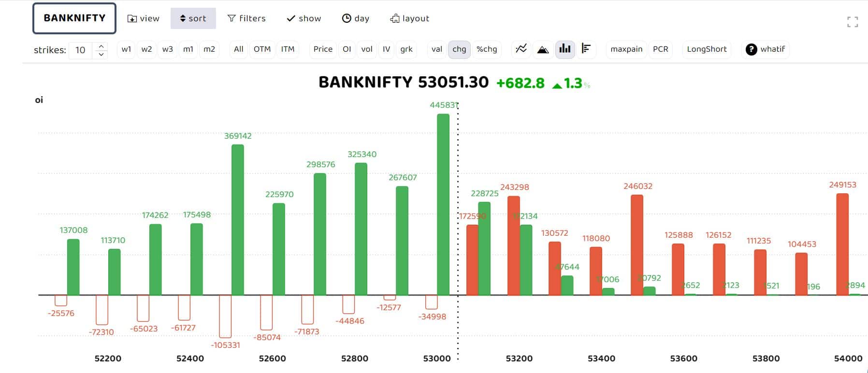Click the BANKNIFTY 53051.30 chart title
Viewport: 868px width, 373px height.
(x=404, y=83)
